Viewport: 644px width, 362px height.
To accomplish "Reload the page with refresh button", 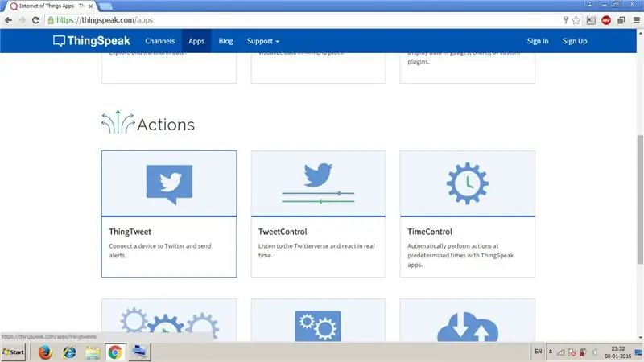I will (x=35, y=20).
